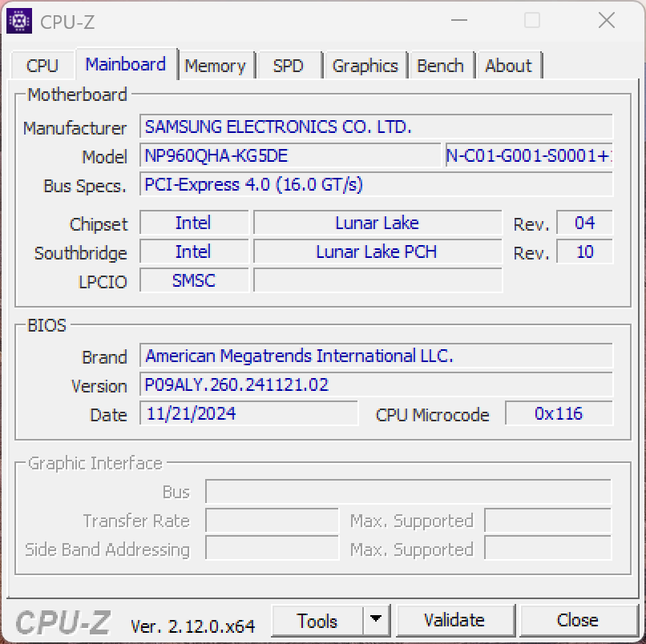Click the Southbridge name Lunar Lake PCH
This screenshot has height=644, width=646.
378,252
